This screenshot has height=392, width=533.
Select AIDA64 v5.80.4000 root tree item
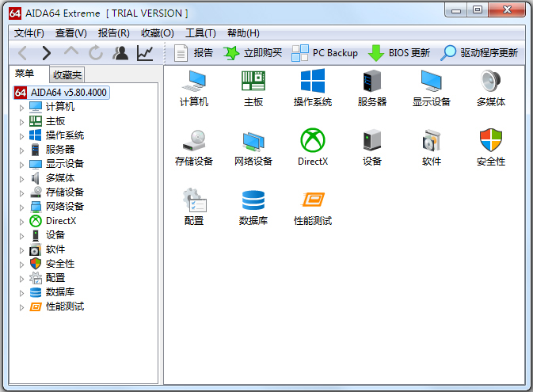62,93
